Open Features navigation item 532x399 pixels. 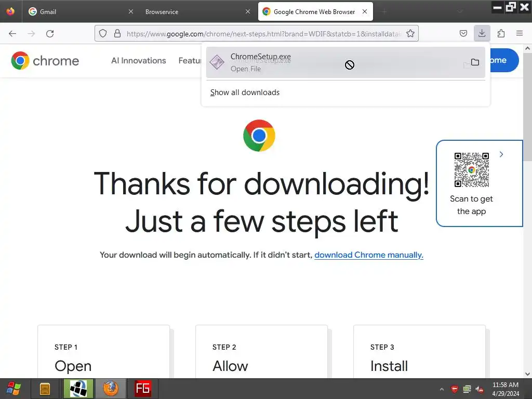tap(190, 61)
